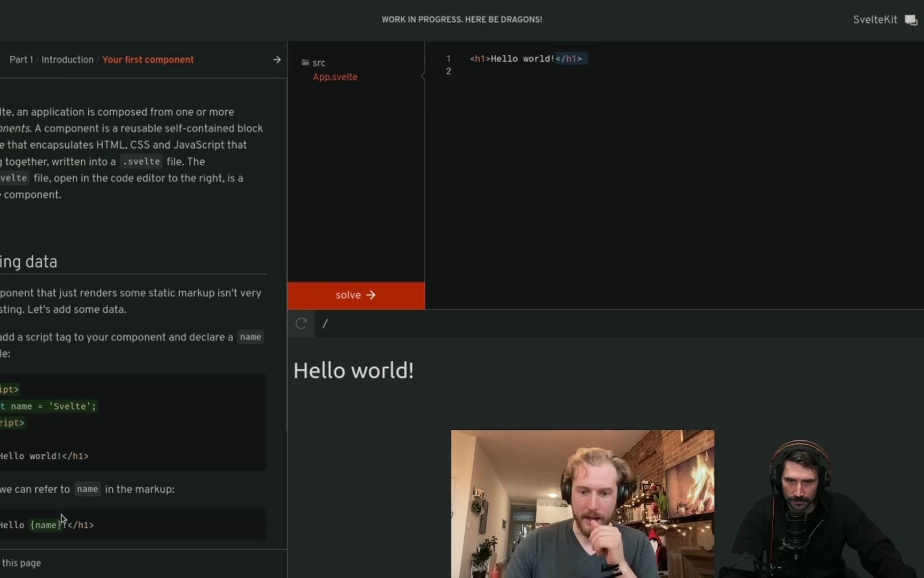The height and width of the screenshot is (578, 924).
Task: Click the SvelteKit chat bubble icon
Action: 911,20
